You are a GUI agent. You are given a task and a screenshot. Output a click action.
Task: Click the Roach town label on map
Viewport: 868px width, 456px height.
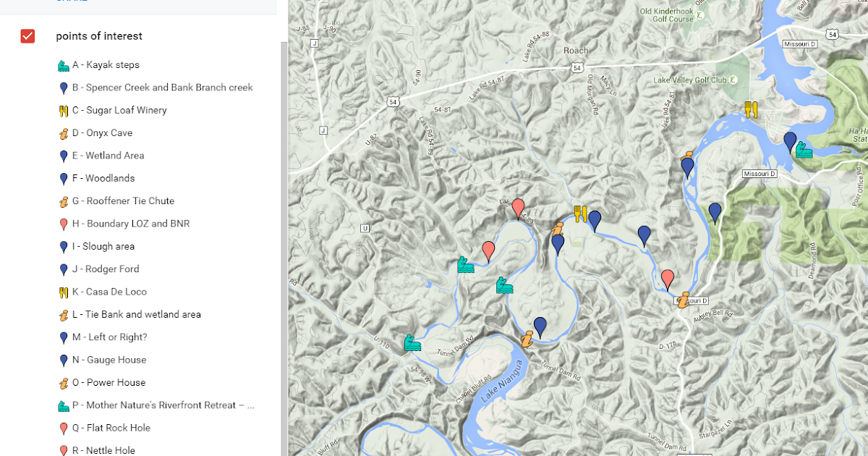coord(576,51)
